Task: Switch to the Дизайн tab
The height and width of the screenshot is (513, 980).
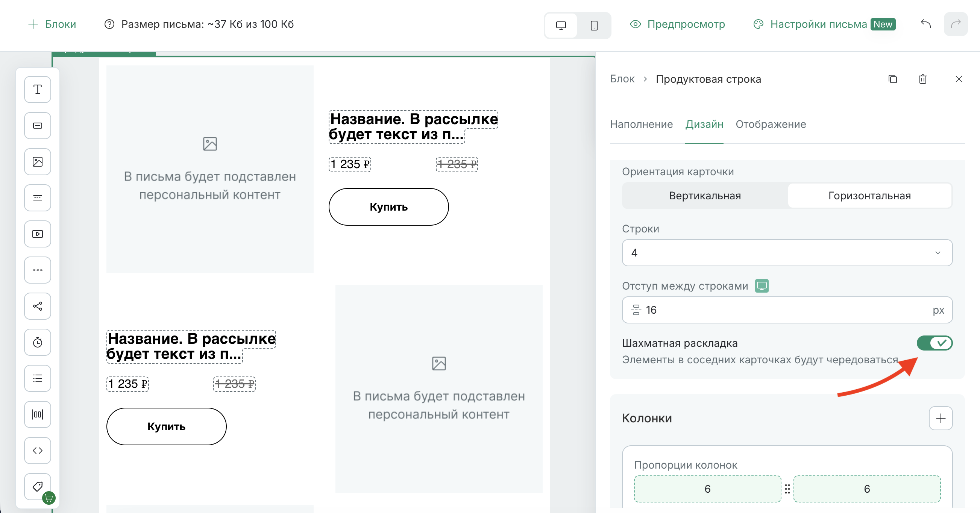Action: tap(704, 124)
